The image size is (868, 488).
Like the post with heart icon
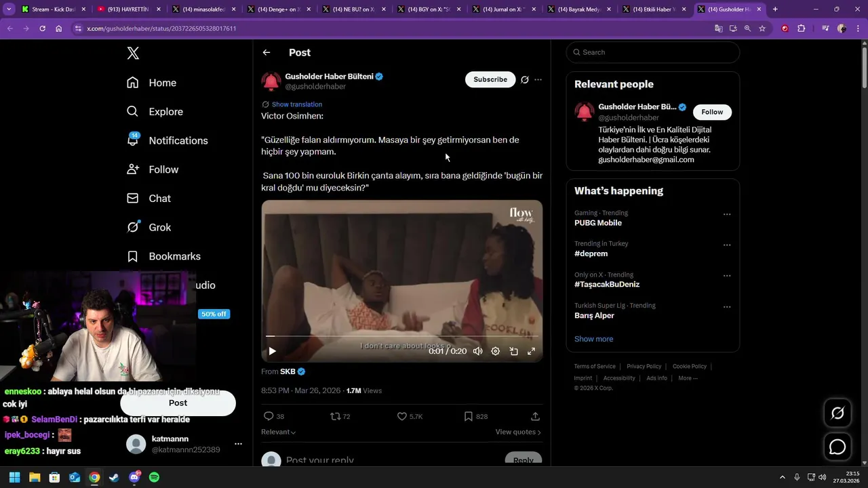[402, 416]
